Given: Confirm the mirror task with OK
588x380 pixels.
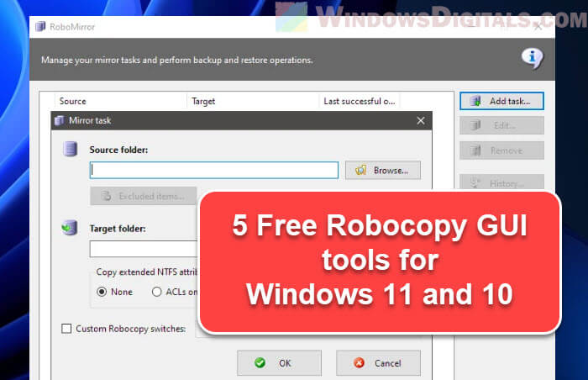Looking at the screenshot, I should click(x=279, y=363).
